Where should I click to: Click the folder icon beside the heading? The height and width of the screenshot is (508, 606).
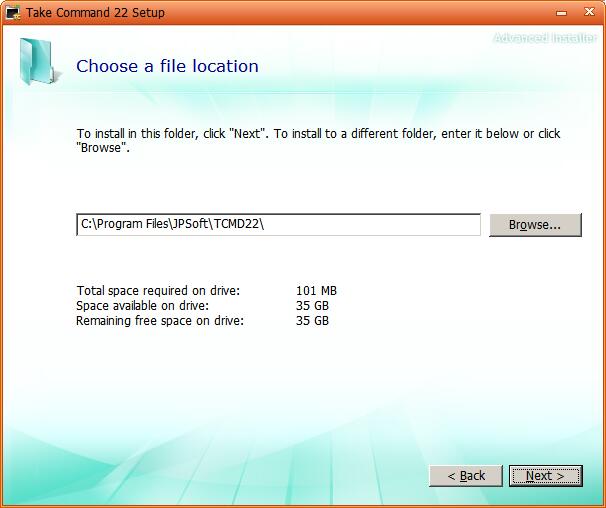click(40, 62)
